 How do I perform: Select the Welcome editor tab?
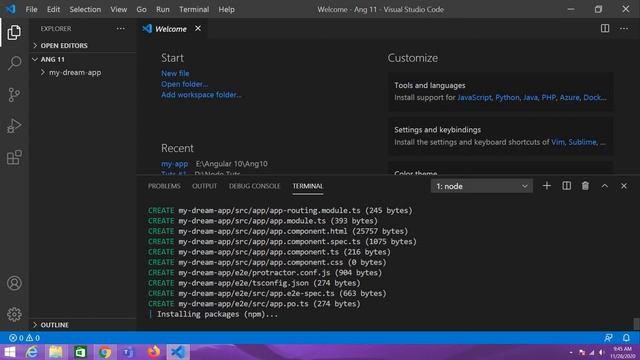click(x=171, y=29)
